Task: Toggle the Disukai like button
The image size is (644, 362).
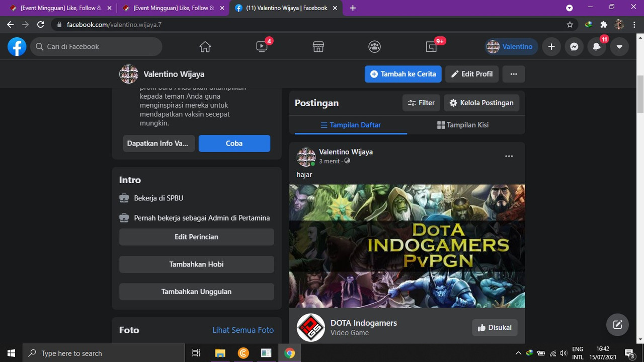Action: click(495, 328)
